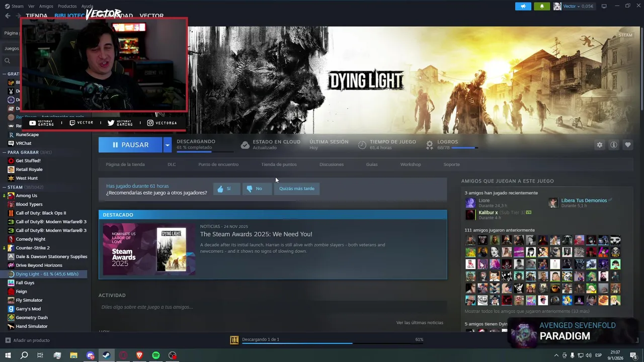Click the achievements Logros icon
The height and width of the screenshot is (362, 644).
(430, 145)
